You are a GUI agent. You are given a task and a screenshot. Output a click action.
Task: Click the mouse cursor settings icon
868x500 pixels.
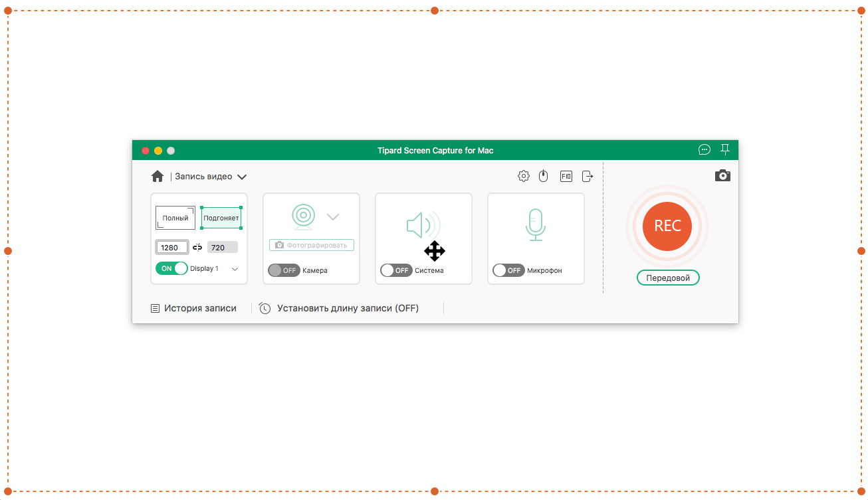coord(543,176)
